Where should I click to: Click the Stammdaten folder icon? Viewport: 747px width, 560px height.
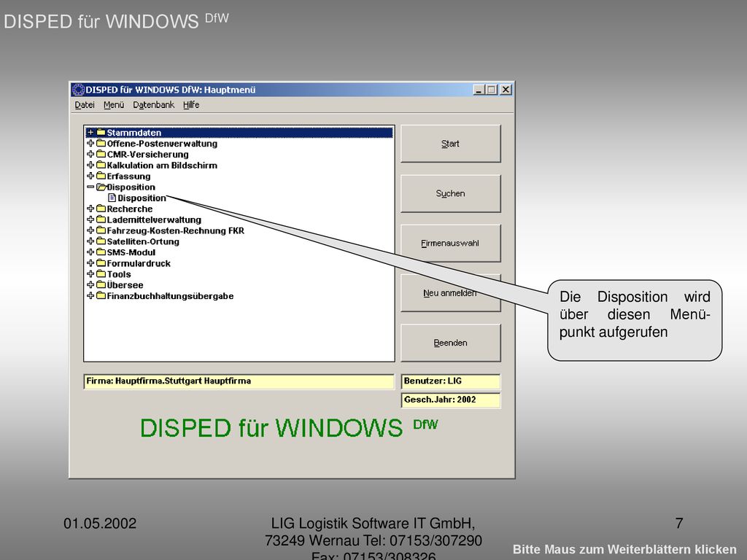pos(101,133)
